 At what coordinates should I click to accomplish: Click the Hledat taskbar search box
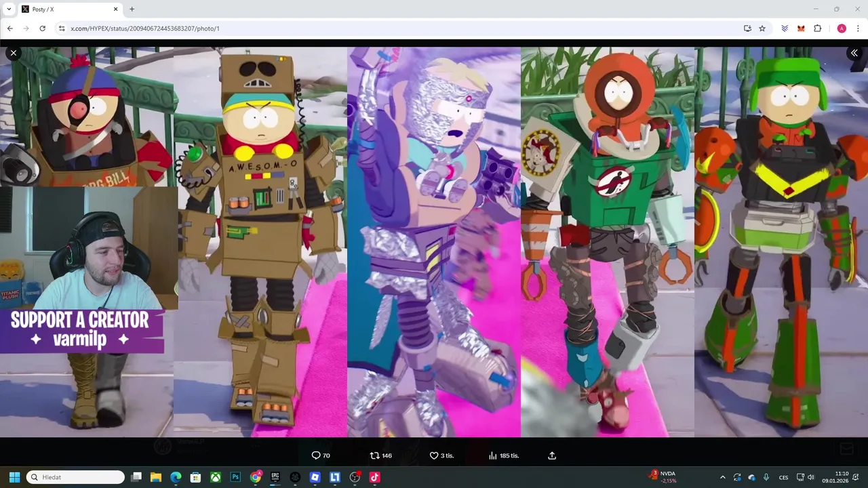(76, 477)
